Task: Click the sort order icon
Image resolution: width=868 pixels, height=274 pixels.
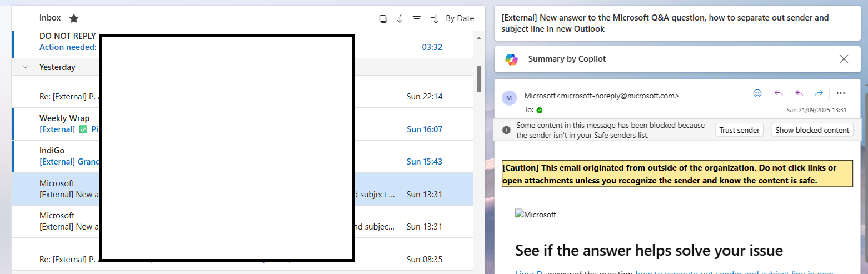Action: pyautogui.click(x=433, y=18)
